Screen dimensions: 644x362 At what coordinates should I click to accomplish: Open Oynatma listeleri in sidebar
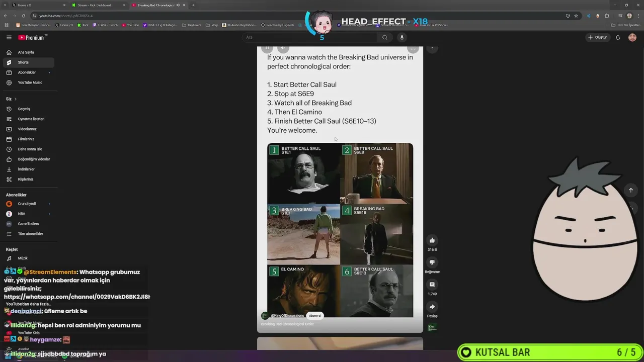[29, 119]
